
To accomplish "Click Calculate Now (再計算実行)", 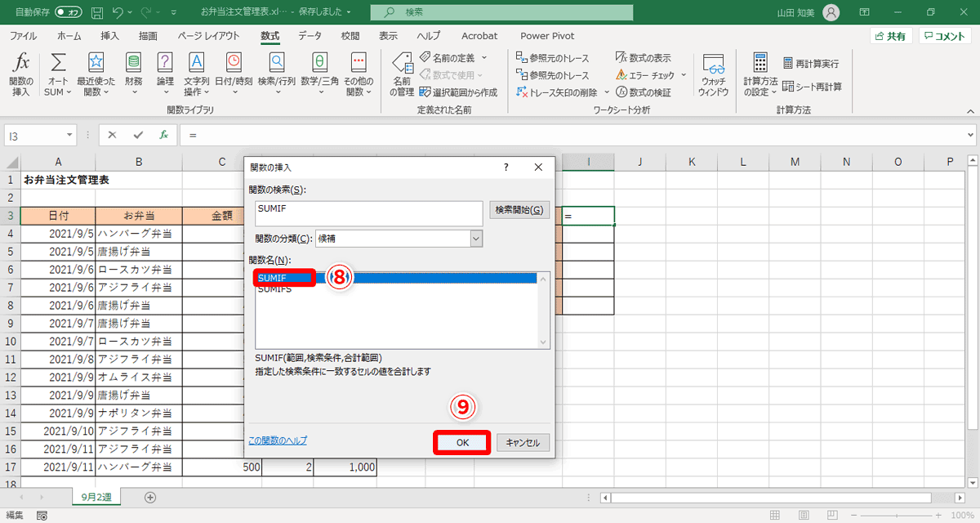I will 811,63.
